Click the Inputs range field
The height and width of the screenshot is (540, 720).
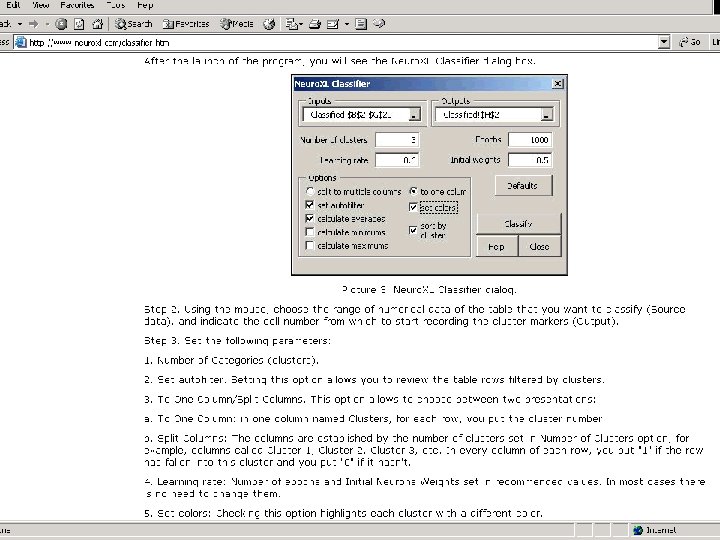click(x=356, y=115)
